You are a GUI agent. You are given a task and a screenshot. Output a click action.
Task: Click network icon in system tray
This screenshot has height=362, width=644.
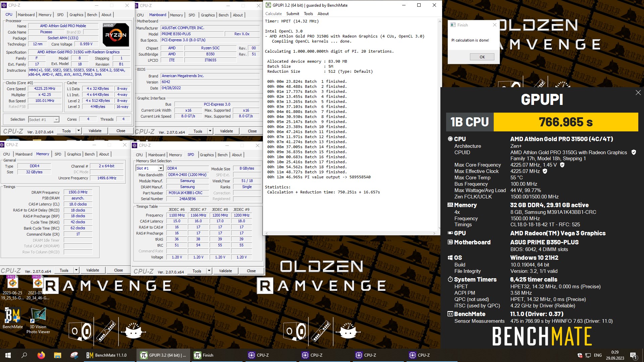(x=588, y=355)
